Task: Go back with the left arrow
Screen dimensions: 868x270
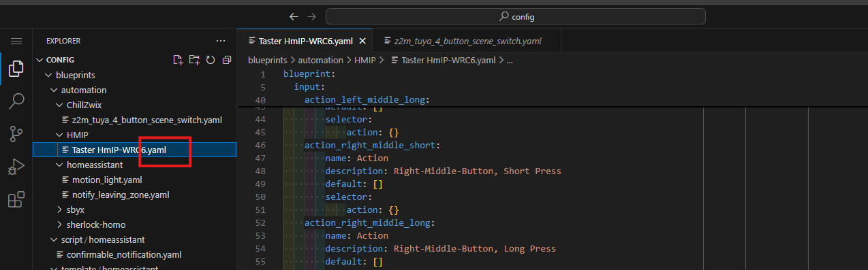Action: 294,16
